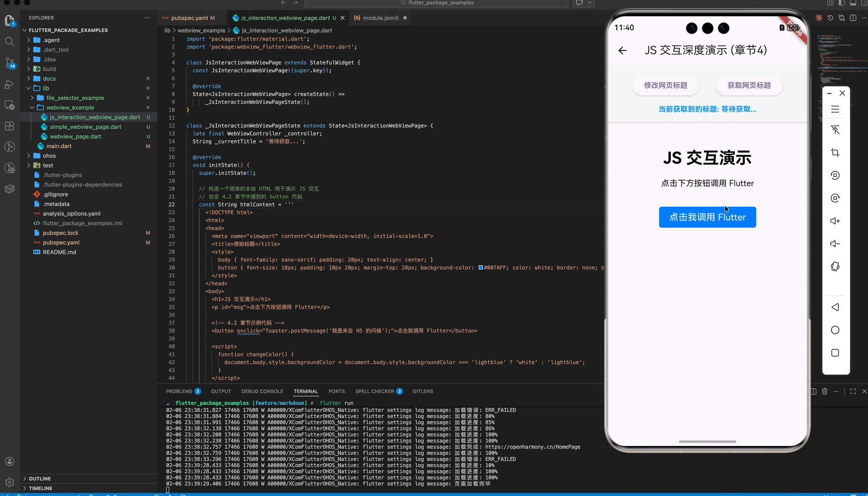Screen dimensions: 868x496
Task: Switch to the pubspec.yaml editor tab
Action: [x=189, y=18]
